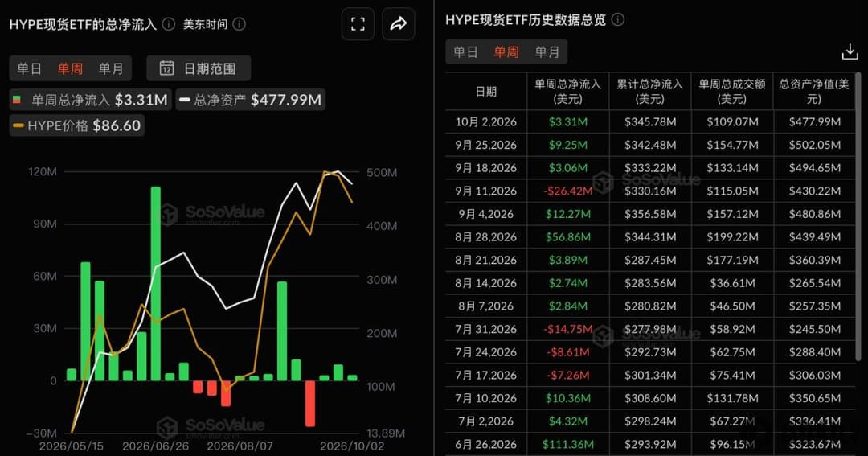Toggle the 单周总净流入 series legend

90,100
